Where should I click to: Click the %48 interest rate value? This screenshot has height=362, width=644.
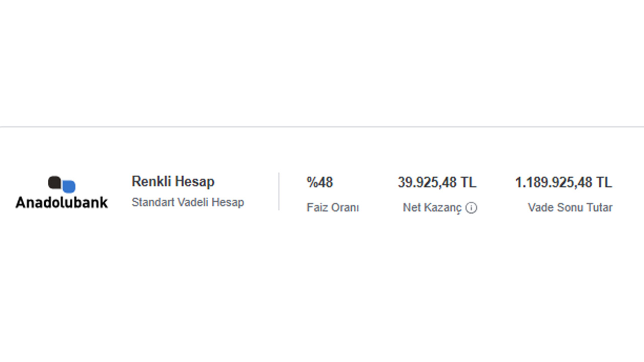click(x=320, y=183)
